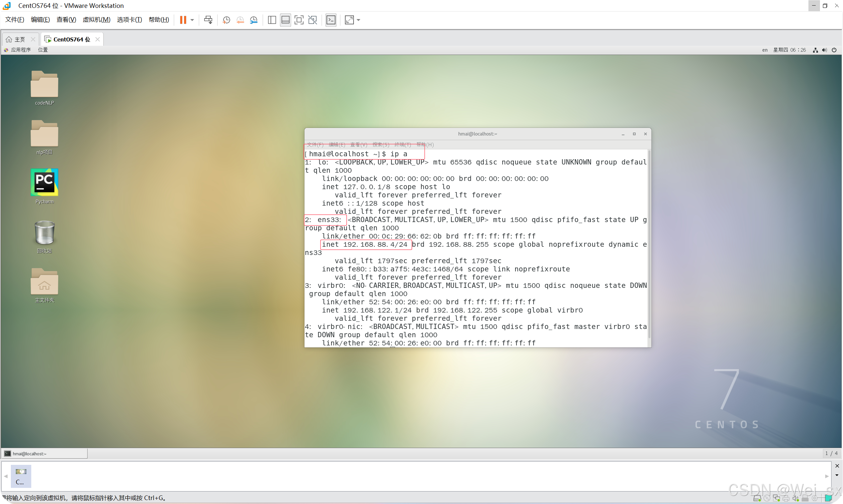Open the 回收站 trash icon
The image size is (843, 504).
coord(44,233)
